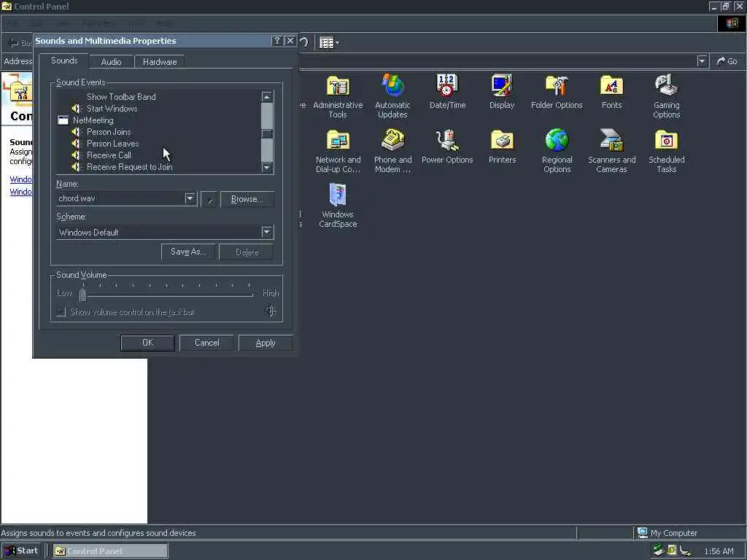The height and width of the screenshot is (560, 747).
Task: Click the Sound Volume slider thumb
Action: tap(83, 295)
